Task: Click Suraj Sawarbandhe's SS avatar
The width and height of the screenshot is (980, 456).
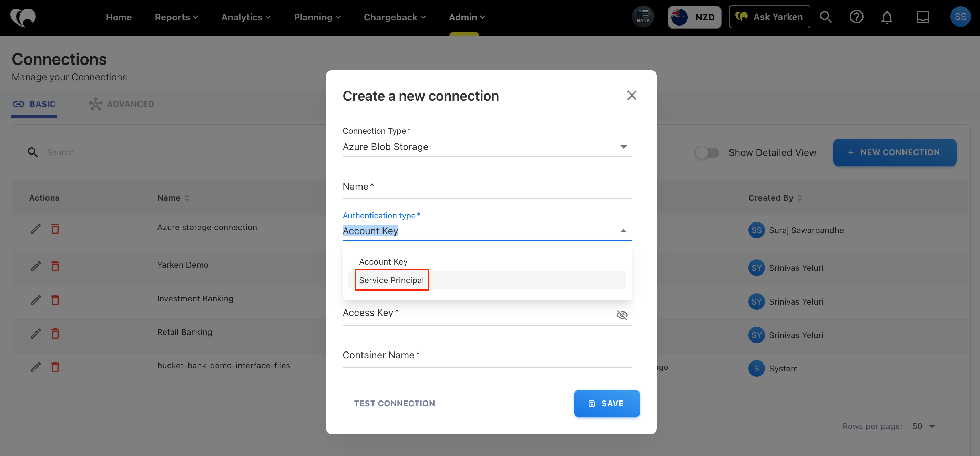Action: click(756, 230)
